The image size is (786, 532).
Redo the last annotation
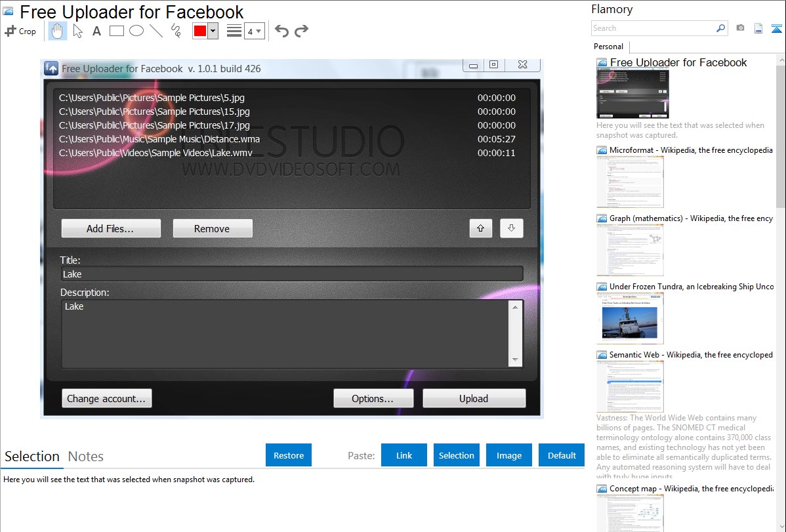(301, 31)
